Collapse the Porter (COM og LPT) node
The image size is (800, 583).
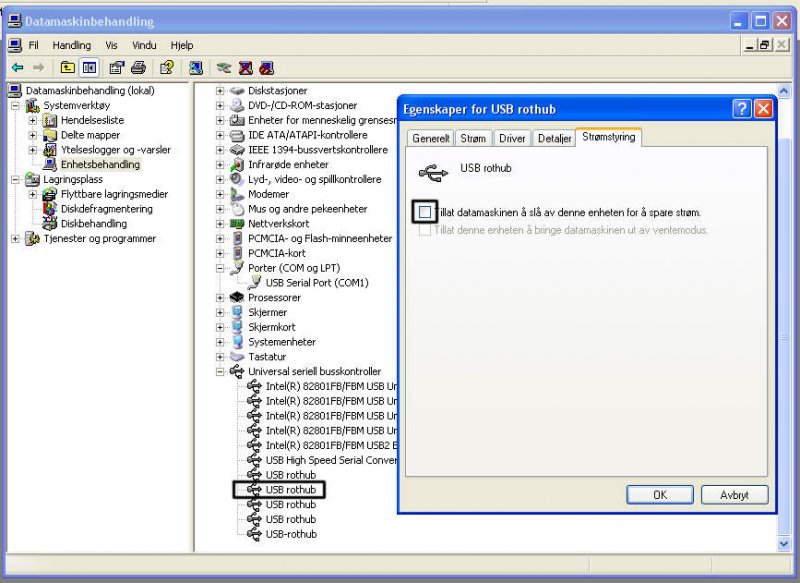(x=220, y=268)
